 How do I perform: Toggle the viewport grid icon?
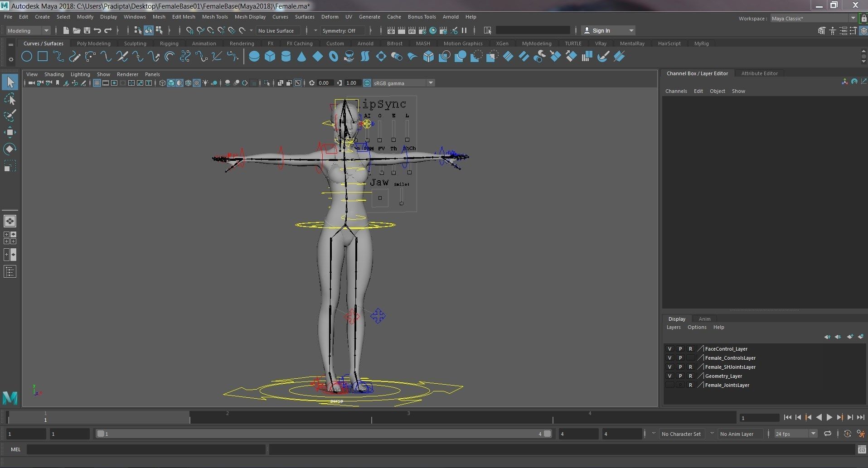97,83
